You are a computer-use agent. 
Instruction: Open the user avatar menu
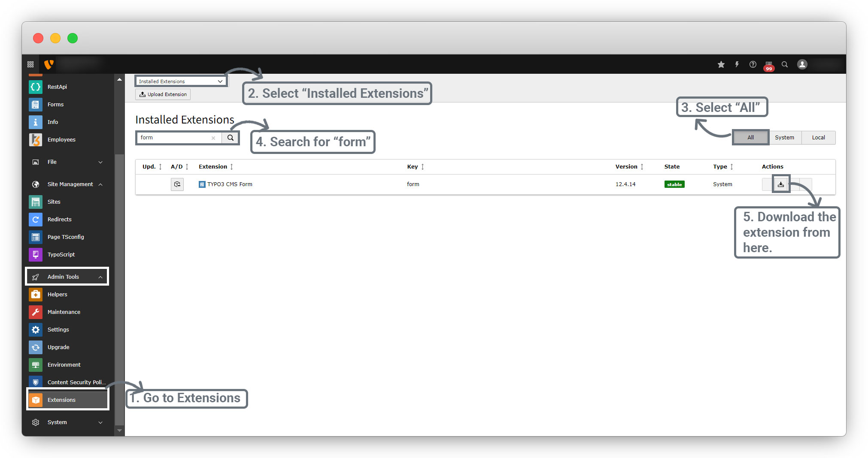point(802,64)
